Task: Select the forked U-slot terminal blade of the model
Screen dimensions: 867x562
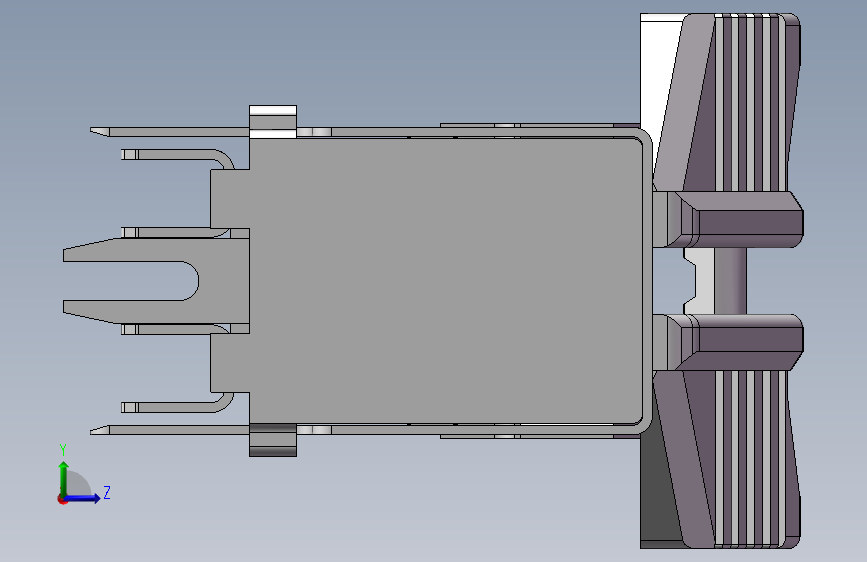Action: pyautogui.click(x=156, y=281)
